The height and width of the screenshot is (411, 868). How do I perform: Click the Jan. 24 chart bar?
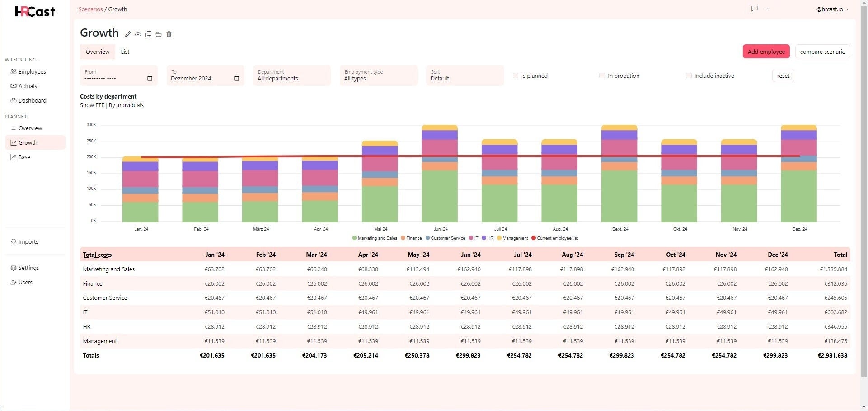tap(141, 189)
